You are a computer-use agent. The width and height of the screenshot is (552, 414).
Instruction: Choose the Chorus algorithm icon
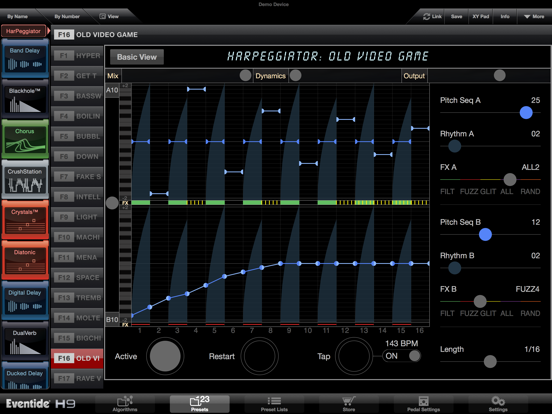pyautogui.click(x=25, y=139)
